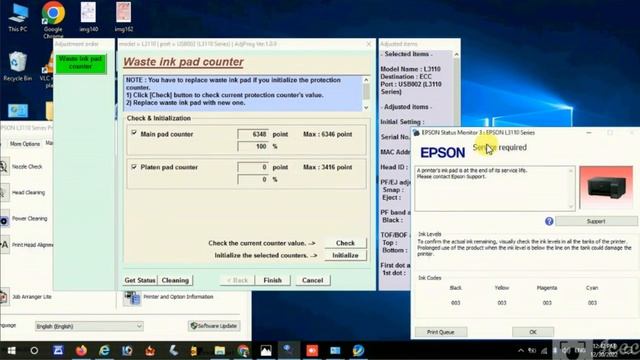Click the Black ink code 003
Image resolution: width=640 pixels, height=360 pixels.
(x=456, y=303)
